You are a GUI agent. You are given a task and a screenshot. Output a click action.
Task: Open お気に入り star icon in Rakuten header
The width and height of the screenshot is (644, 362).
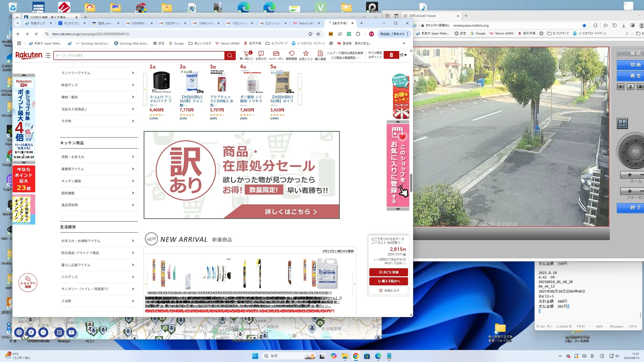(306, 54)
